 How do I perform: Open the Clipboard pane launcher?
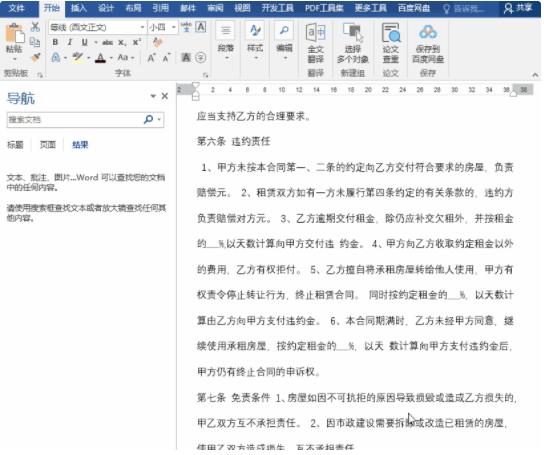pos(40,75)
